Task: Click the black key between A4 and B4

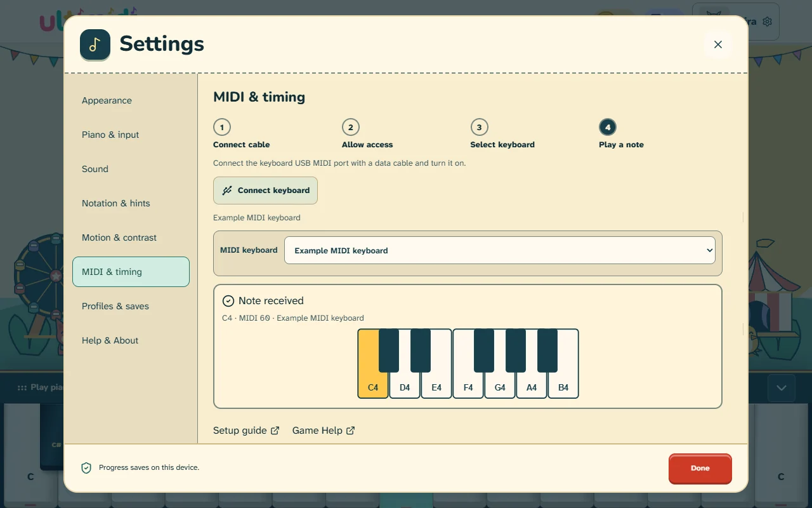Action: (547, 351)
